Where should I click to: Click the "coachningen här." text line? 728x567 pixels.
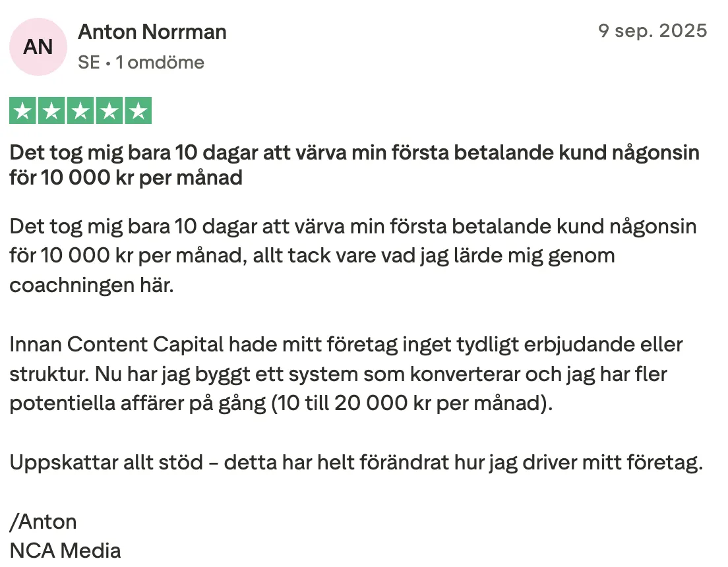tap(92, 285)
